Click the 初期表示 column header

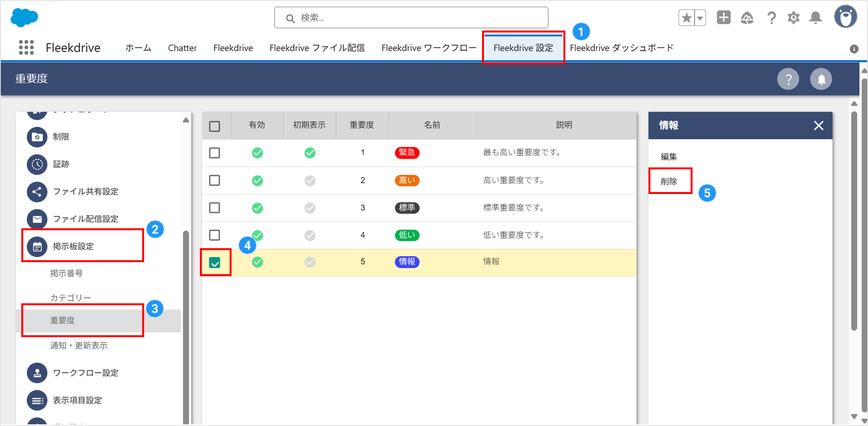pyautogui.click(x=309, y=125)
